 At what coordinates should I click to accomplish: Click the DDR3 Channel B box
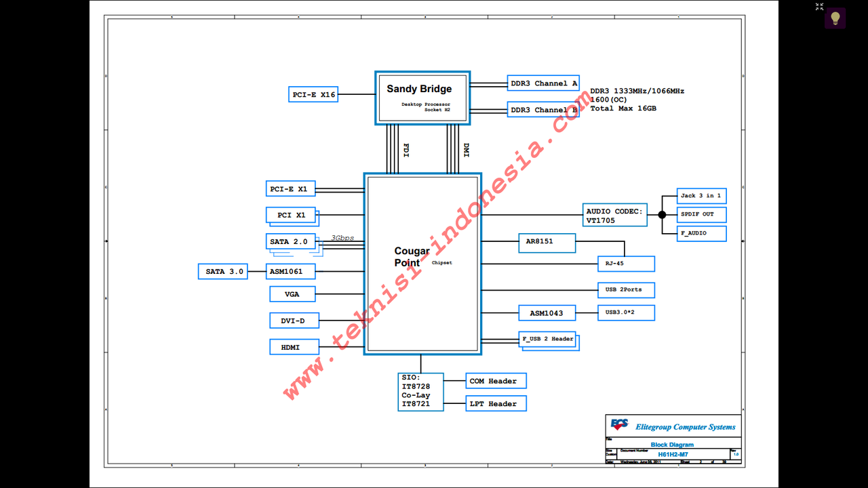(x=543, y=110)
